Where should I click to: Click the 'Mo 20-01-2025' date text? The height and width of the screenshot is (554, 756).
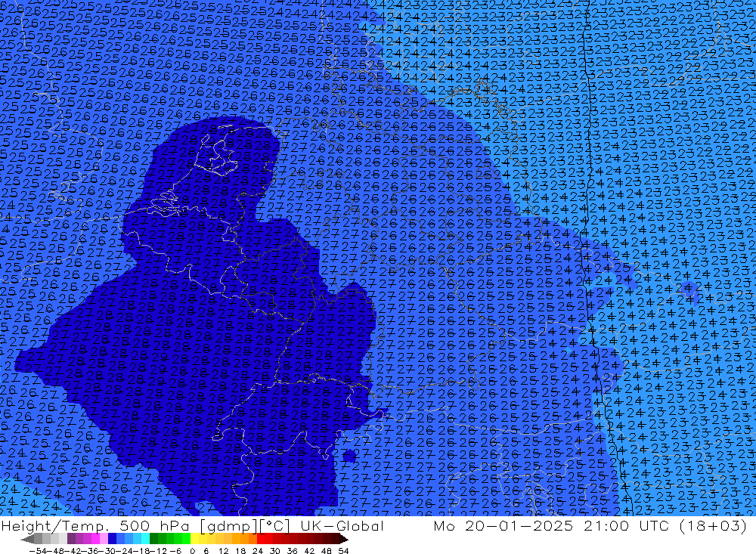coord(503,525)
